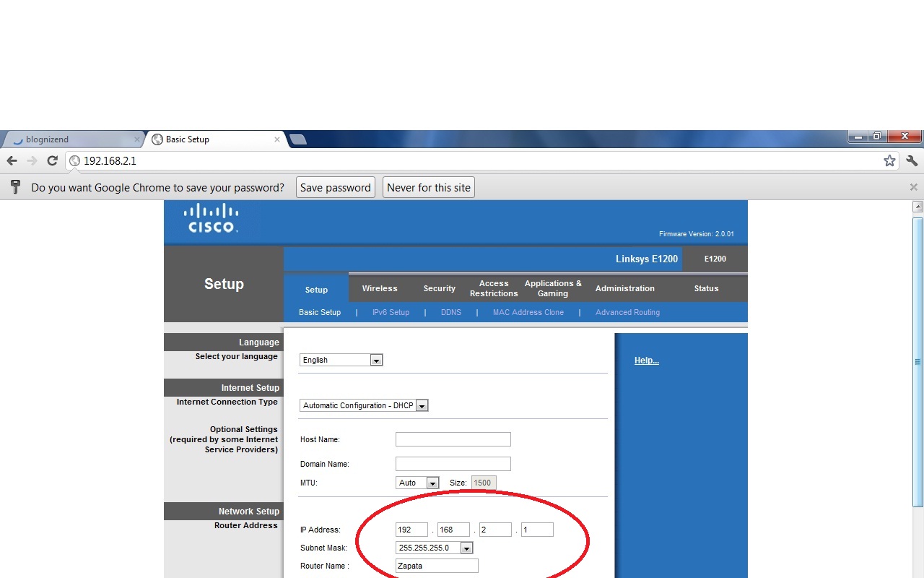This screenshot has height=578, width=924.
Task: Click the browser Forward arrow
Action: click(x=32, y=160)
